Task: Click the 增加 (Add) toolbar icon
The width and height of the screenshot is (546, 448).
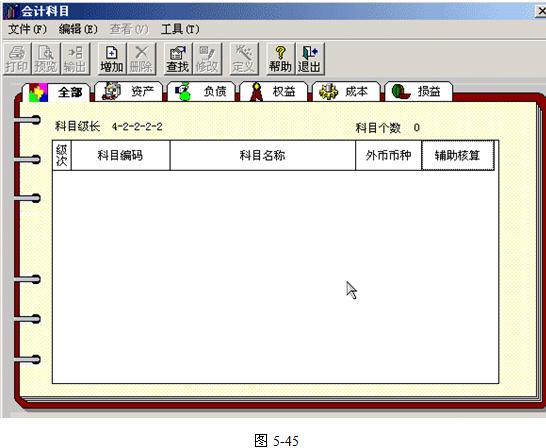Action: [111, 59]
